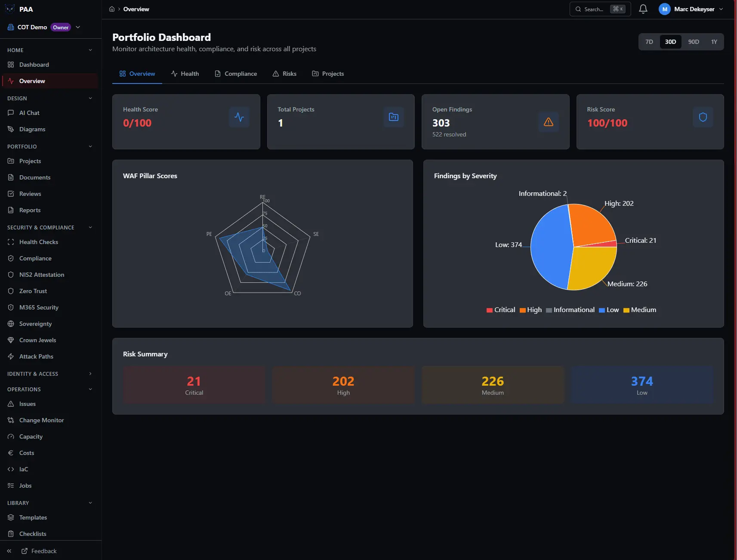Switch to the Overview tab
This screenshot has height=560, width=737.
point(137,74)
